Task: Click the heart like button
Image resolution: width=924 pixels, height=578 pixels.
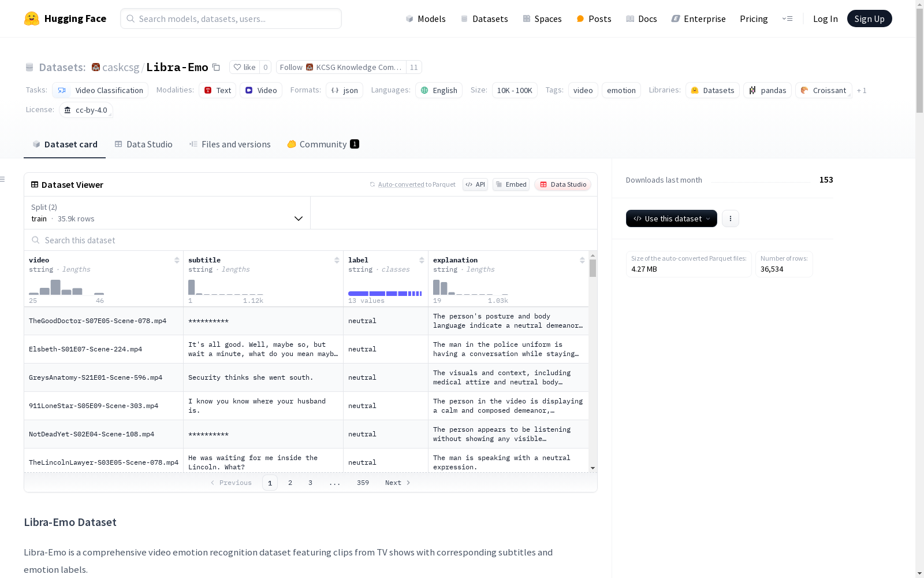Action: click(x=244, y=67)
